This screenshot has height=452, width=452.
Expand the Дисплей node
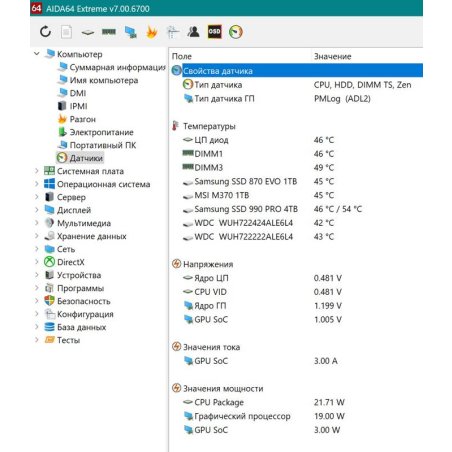37,210
